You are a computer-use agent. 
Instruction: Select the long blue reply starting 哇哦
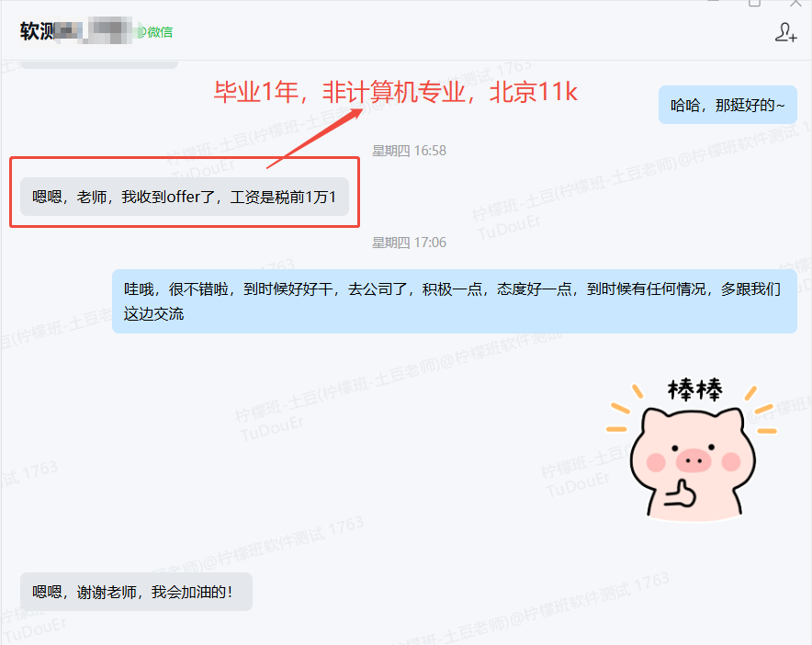click(x=454, y=301)
